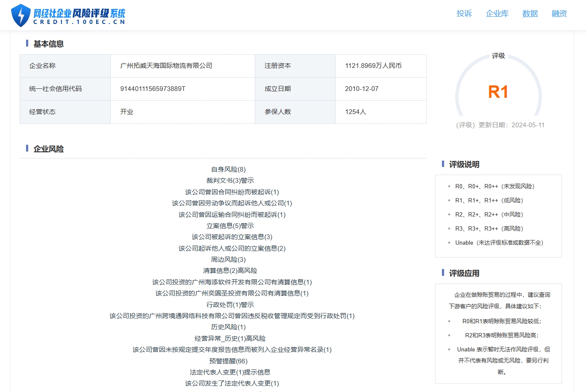Viewport: 586px width, 392px height.
Task: Click the 统一社会信用代码 label cell
Action: pyautogui.click(x=65, y=89)
